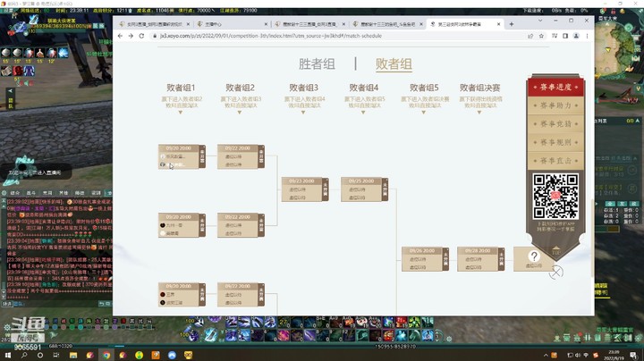Click the QR code image in sidebar
This screenshot has height=361, width=644.
pyautogui.click(x=555, y=197)
